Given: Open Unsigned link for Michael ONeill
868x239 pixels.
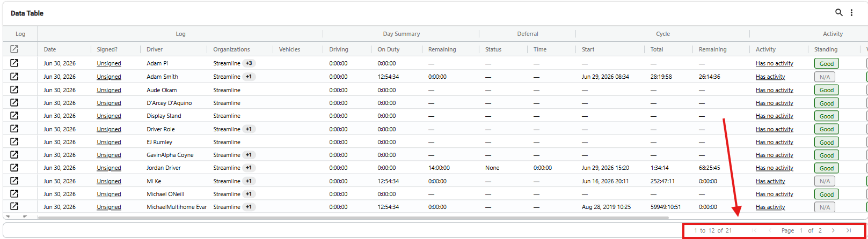Looking at the screenshot, I should coord(109,194).
